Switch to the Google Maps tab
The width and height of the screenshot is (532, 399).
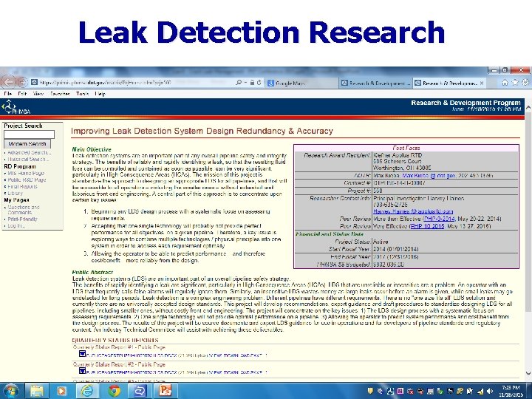302,83
